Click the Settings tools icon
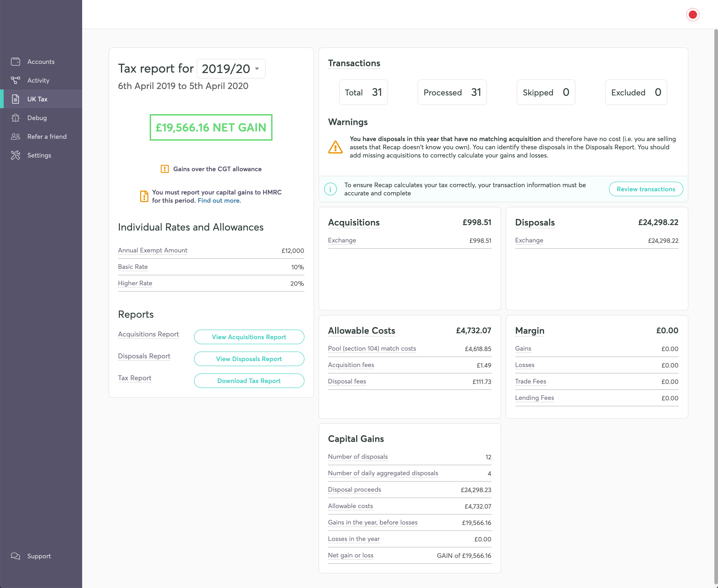The width and height of the screenshot is (718, 588). tap(16, 155)
